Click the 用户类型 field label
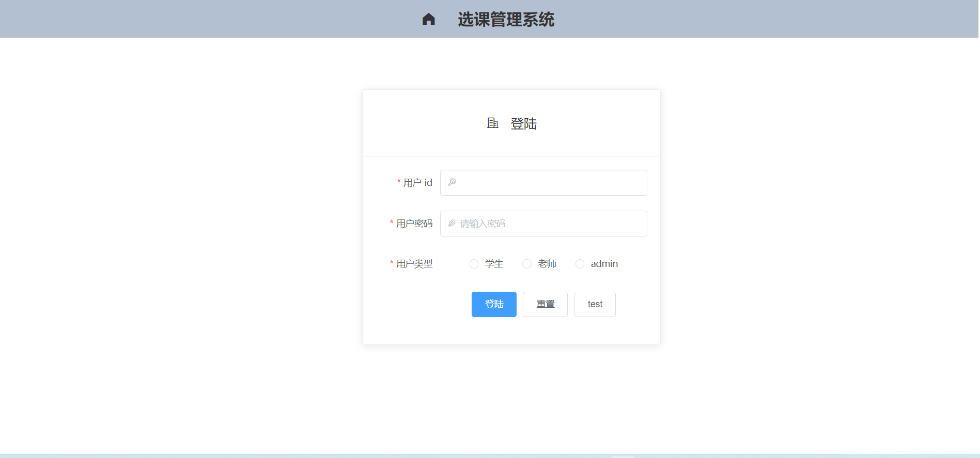Image resolution: width=980 pixels, height=458 pixels. [414, 264]
